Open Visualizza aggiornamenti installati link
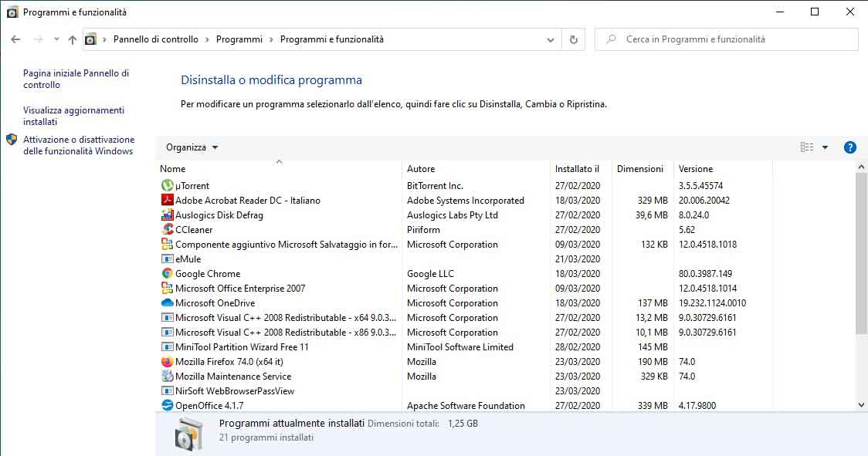 coord(73,116)
